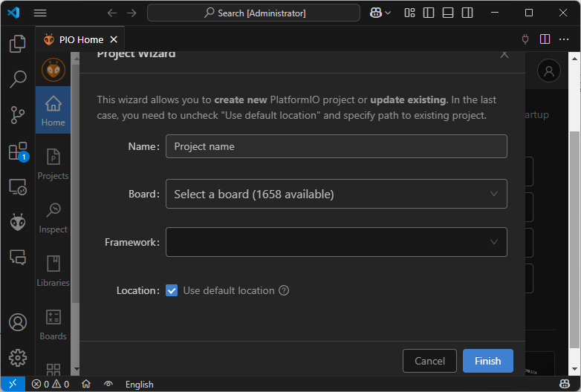Open the Remote Explorer view
The height and width of the screenshot is (392, 581).
pyautogui.click(x=17, y=187)
